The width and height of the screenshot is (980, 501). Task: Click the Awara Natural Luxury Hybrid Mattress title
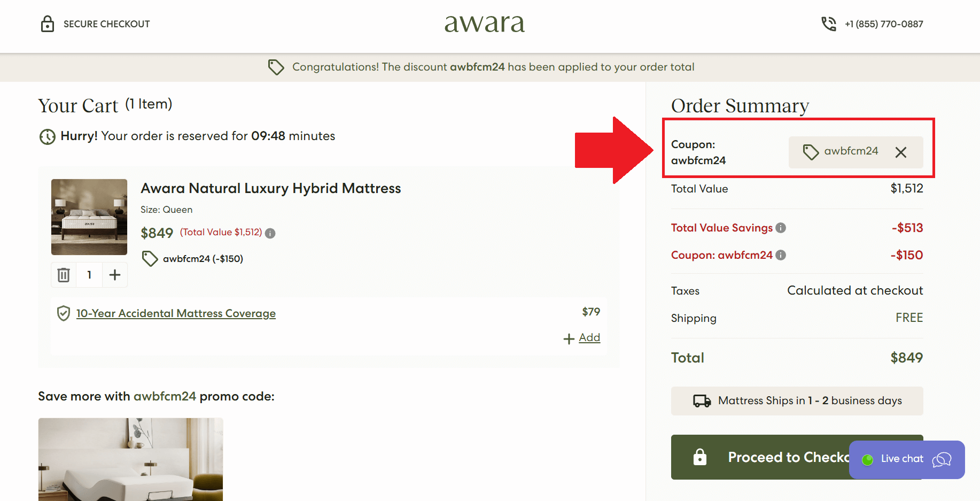270,188
